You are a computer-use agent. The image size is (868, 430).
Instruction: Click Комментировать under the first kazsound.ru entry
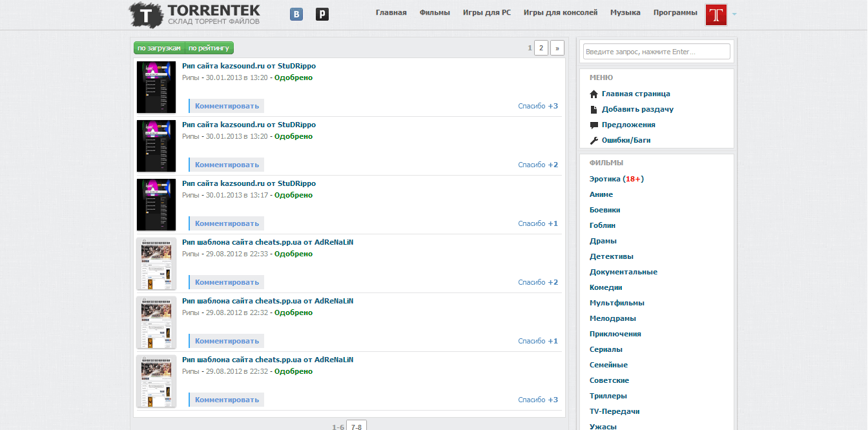pyautogui.click(x=227, y=106)
